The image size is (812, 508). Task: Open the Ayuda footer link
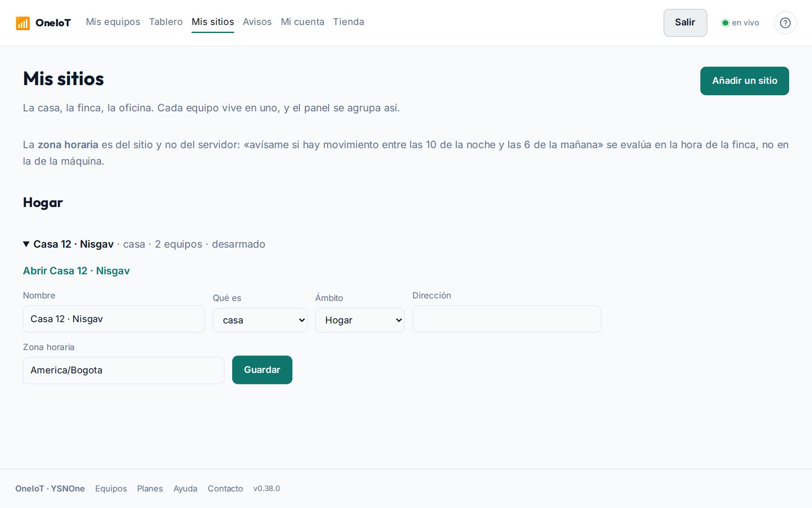185,489
